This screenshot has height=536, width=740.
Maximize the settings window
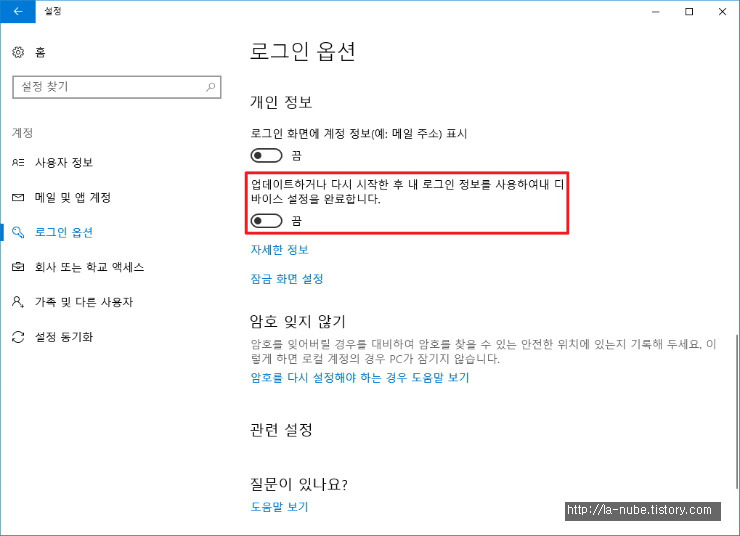[689, 11]
